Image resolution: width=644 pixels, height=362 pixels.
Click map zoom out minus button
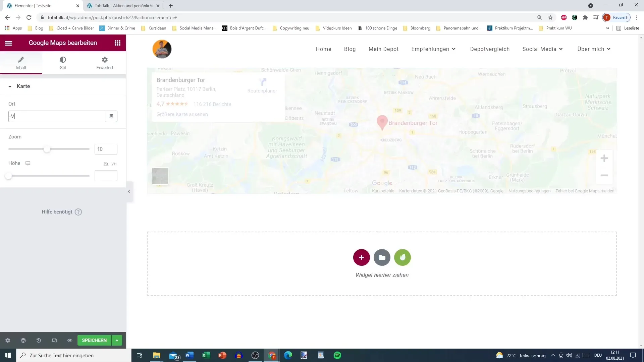pos(604,175)
